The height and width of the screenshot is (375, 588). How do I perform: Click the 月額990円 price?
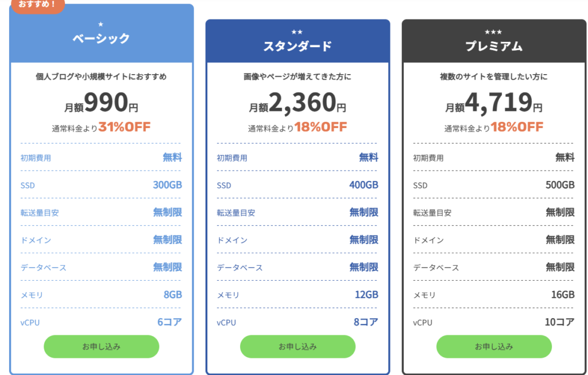101,103
